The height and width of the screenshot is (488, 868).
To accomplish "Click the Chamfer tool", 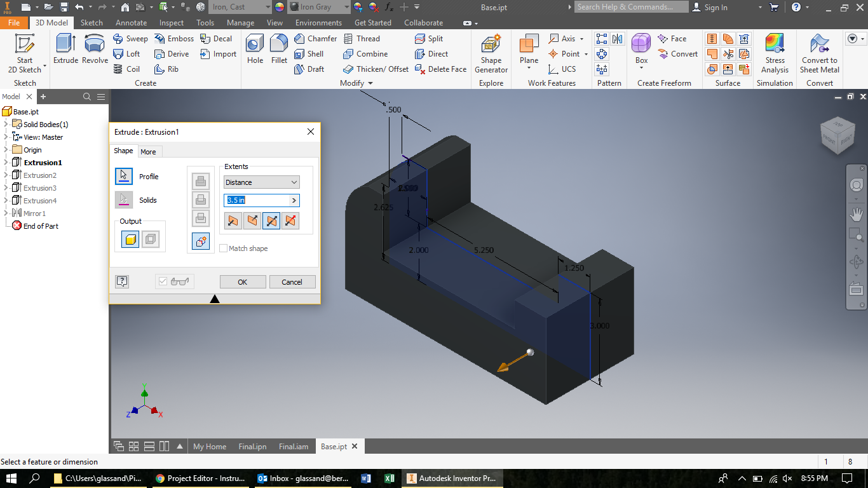I will click(x=316, y=39).
